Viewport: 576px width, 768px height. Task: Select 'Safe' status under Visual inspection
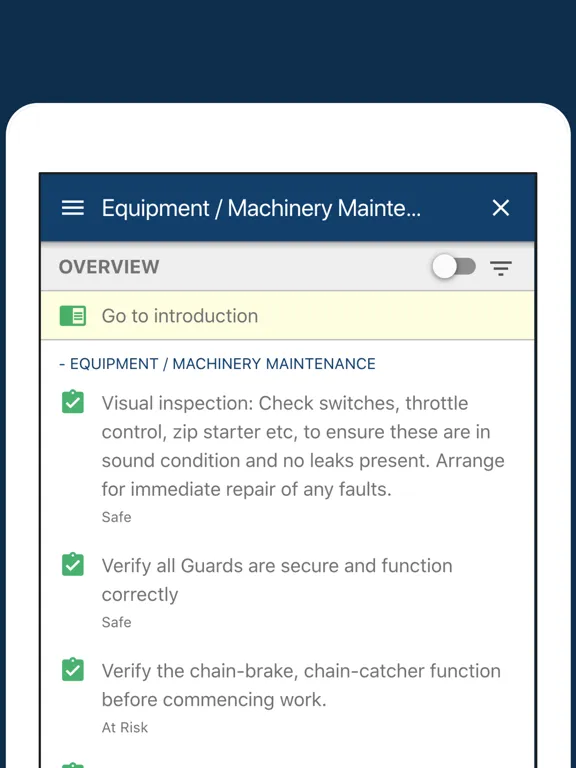click(117, 517)
